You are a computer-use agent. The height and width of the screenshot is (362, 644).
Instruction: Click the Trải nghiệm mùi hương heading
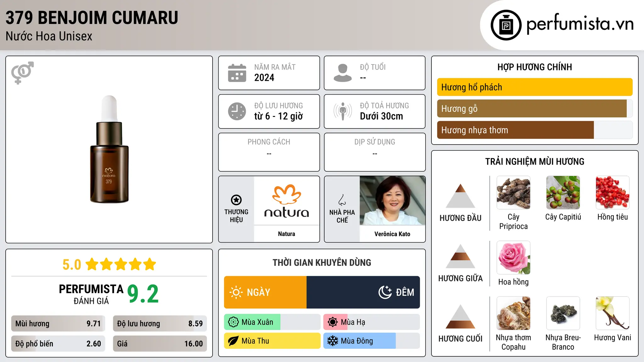tap(535, 162)
